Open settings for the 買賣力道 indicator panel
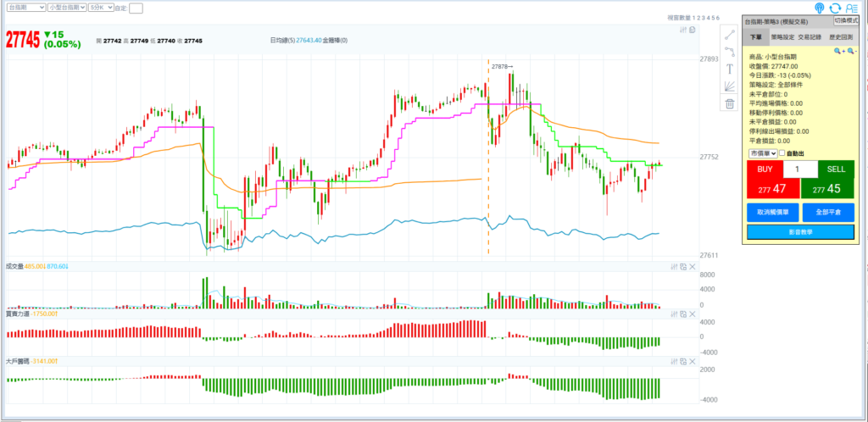Image resolution: width=868 pixels, height=422 pixels. [674, 314]
